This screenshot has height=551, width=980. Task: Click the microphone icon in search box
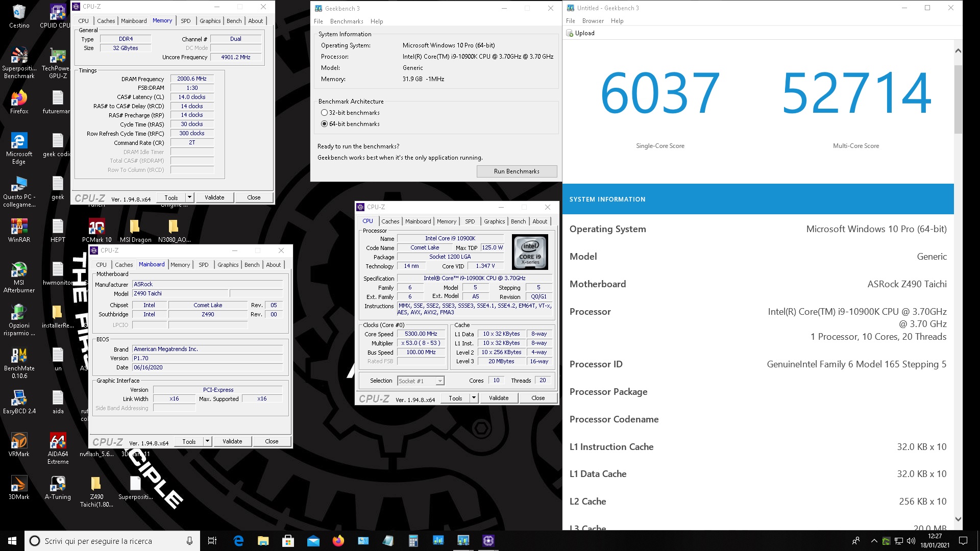(x=189, y=541)
